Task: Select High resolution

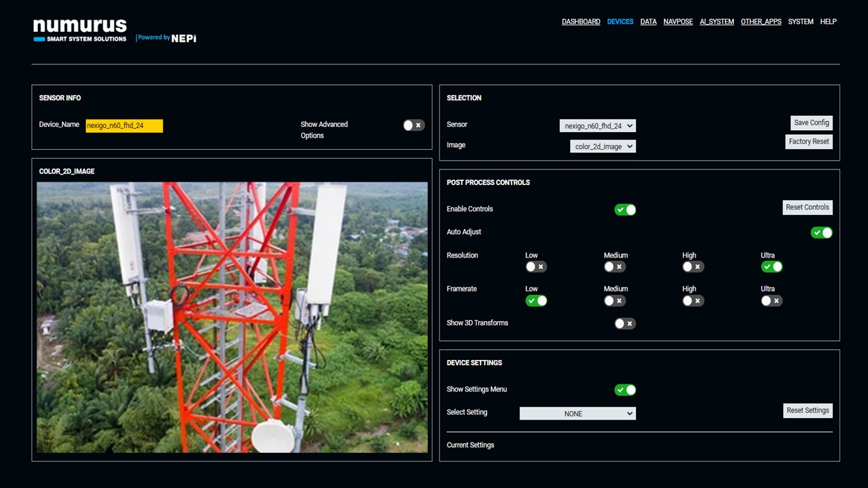Action: click(x=692, y=266)
